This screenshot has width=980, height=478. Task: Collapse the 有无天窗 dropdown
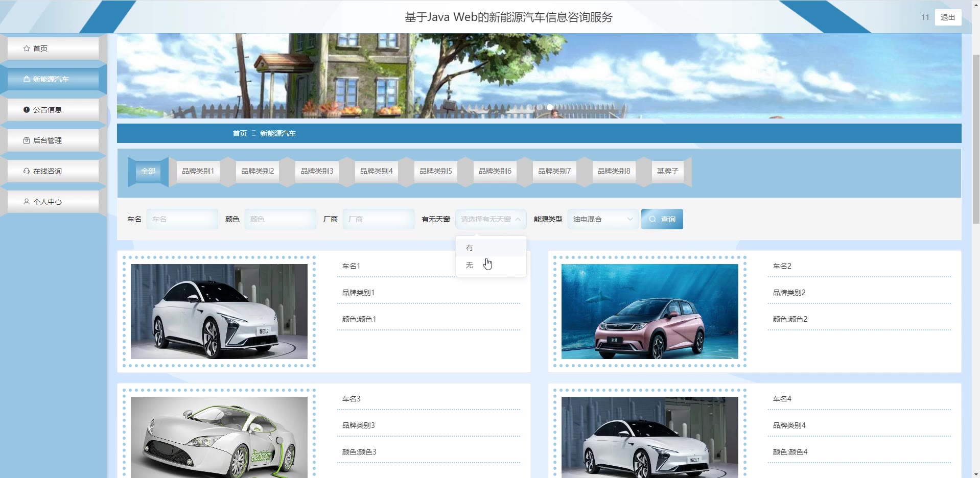491,219
